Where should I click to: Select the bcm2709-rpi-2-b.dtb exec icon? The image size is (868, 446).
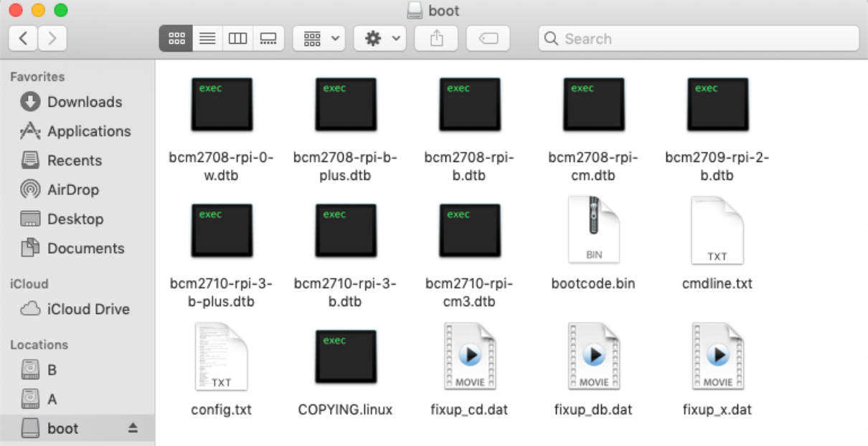click(718, 105)
